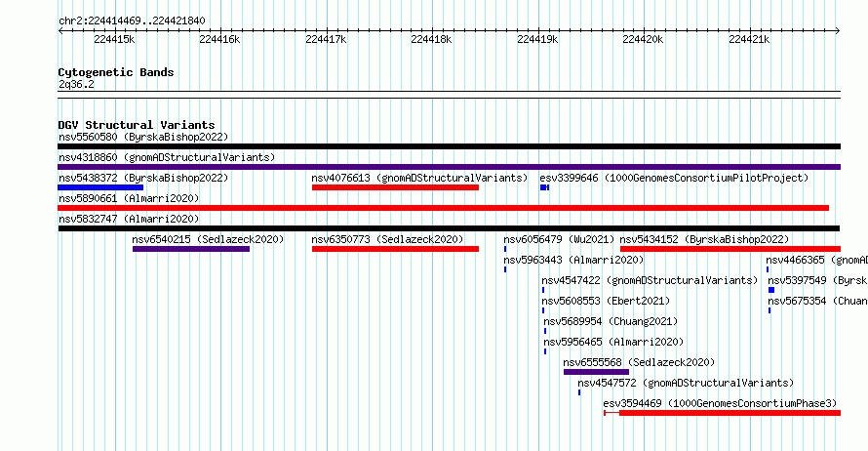Image resolution: width=868 pixels, height=451 pixels.
Task: Open the nsv5397549 variant label
Action: click(x=817, y=280)
